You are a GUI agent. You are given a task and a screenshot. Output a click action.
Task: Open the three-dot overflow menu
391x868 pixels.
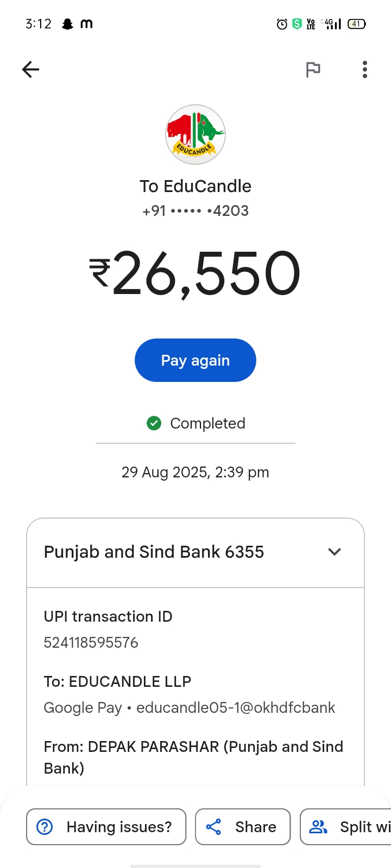365,69
